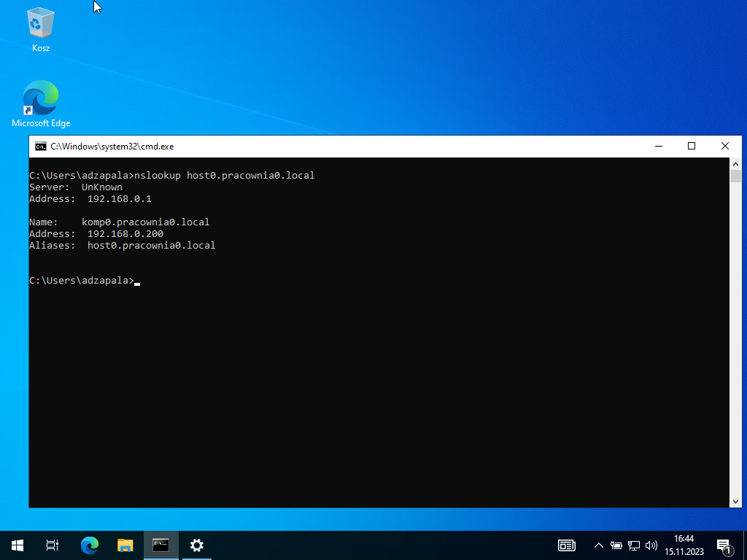Open the notification Action Center

coord(724,545)
